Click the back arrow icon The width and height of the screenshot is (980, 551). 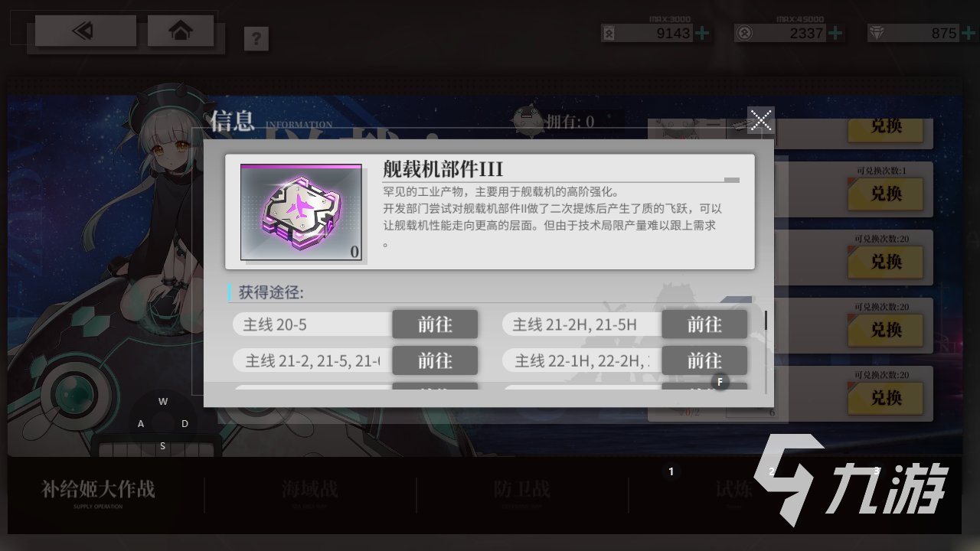coord(85,31)
